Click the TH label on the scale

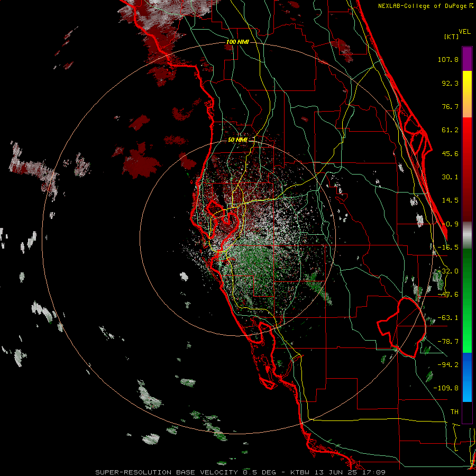[454, 411]
